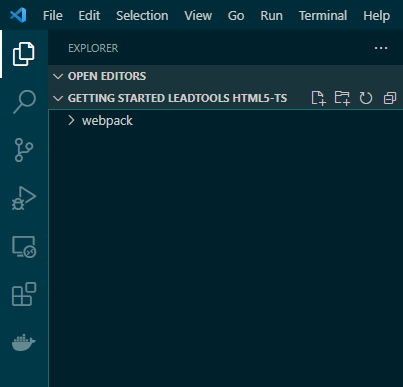Open the File menu
This screenshot has width=403, height=387.
(x=53, y=16)
